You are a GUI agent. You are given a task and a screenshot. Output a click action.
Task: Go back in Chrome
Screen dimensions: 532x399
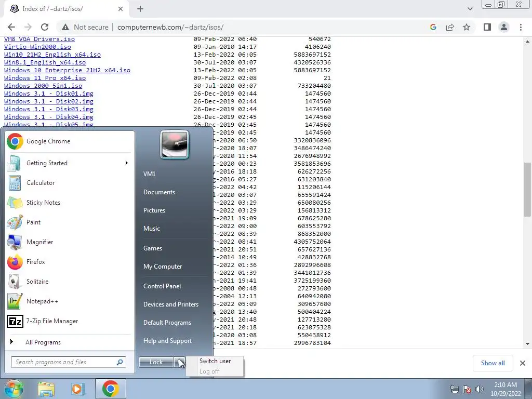11,27
